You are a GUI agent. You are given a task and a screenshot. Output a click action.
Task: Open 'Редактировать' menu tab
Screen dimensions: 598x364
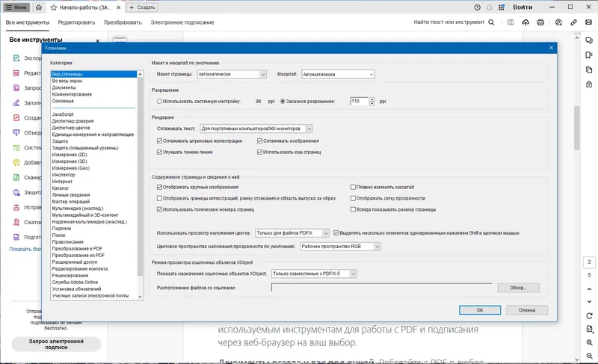pyautogui.click(x=76, y=22)
